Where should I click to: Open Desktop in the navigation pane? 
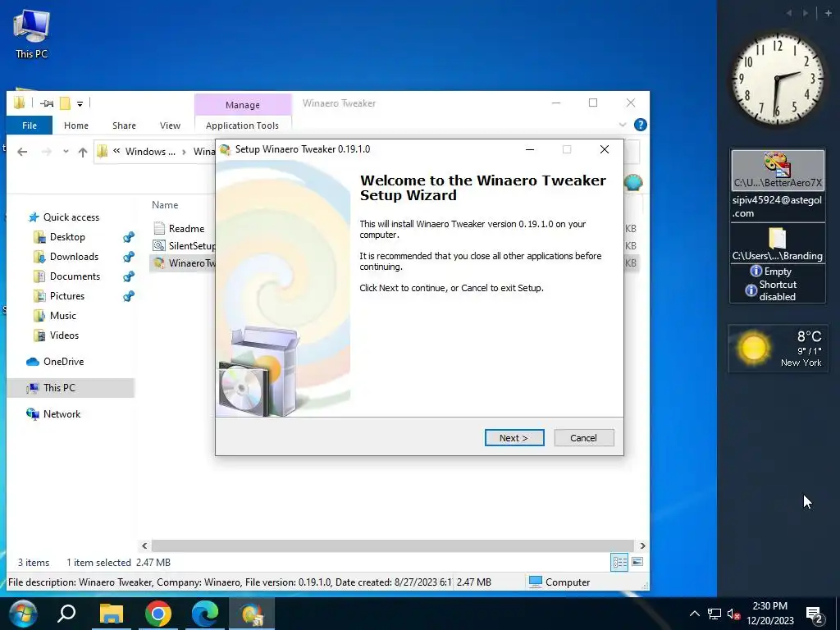(x=67, y=237)
